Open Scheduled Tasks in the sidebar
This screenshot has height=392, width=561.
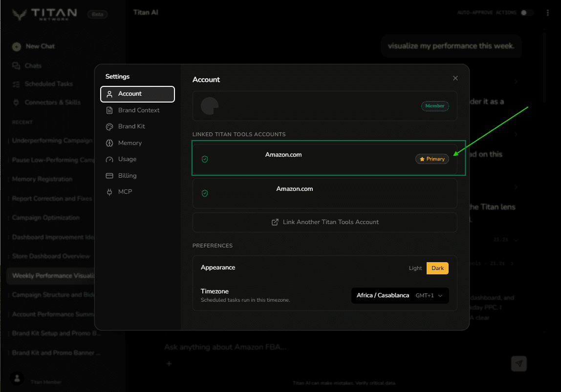point(49,84)
